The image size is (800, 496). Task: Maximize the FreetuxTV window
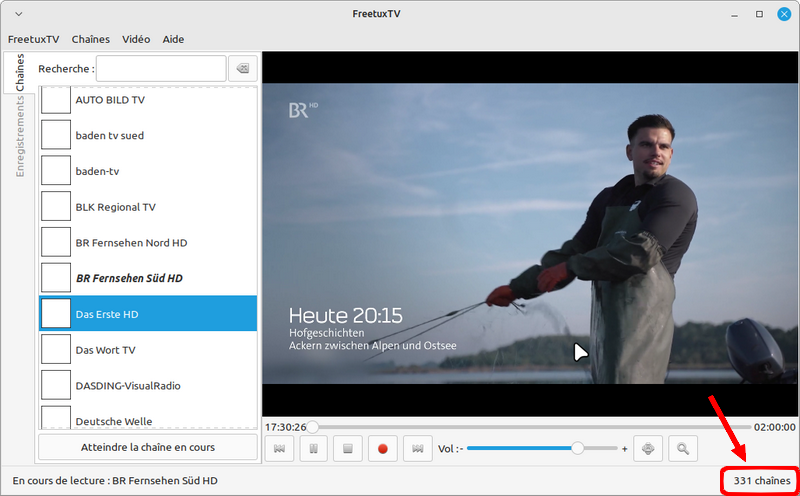tap(759, 14)
